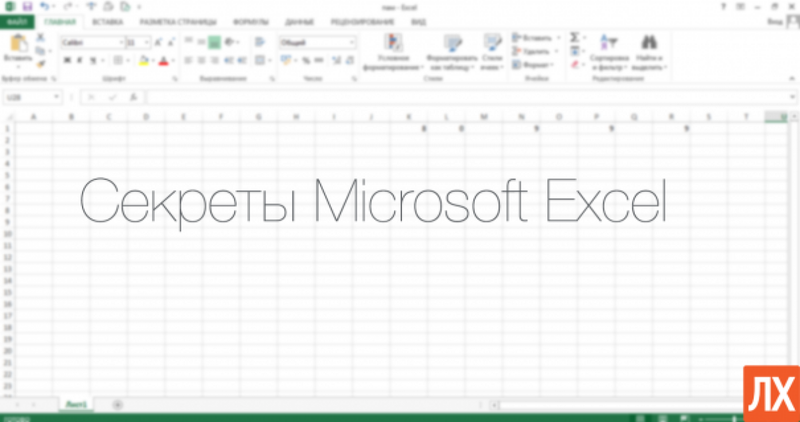The width and height of the screenshot is (800, 422).
Task: Toggle align text left
Action: 188,61
